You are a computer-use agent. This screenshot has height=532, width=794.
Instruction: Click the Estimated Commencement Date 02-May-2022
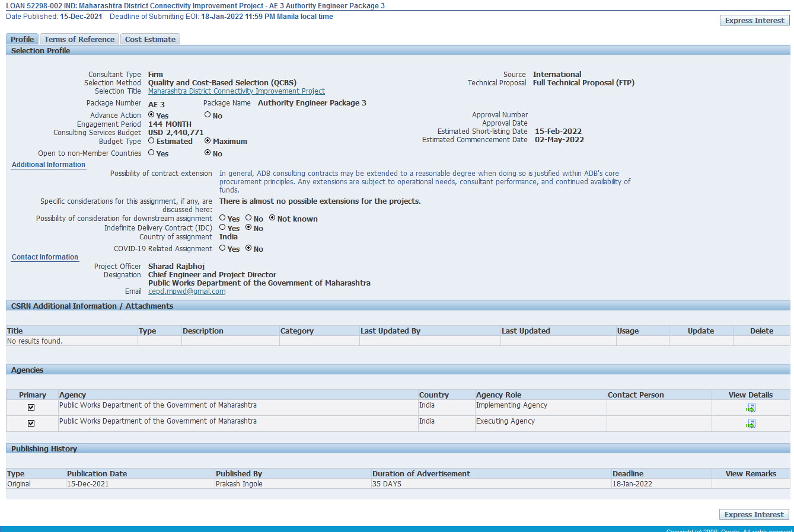[x=559, y=140]
